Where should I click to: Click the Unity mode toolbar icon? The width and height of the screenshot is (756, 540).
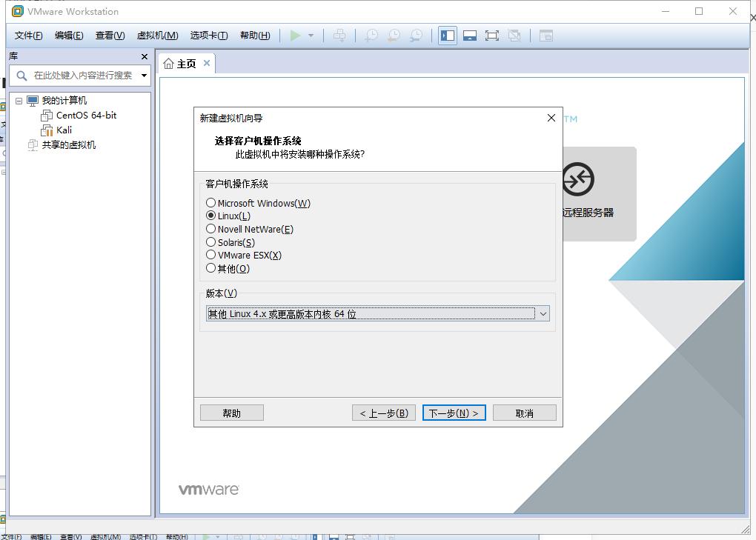[514, 36]
